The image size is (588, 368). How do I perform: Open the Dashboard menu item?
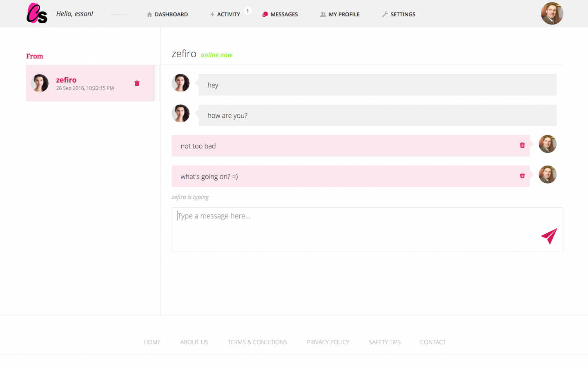167,14
